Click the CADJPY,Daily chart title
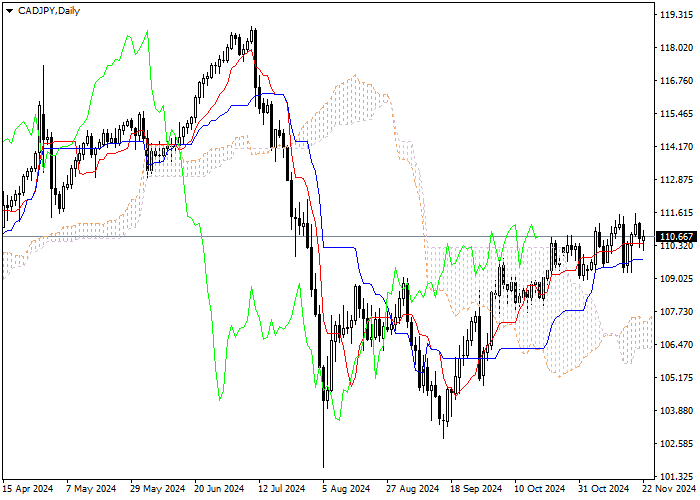700x500 pixels. click(49, 11)
